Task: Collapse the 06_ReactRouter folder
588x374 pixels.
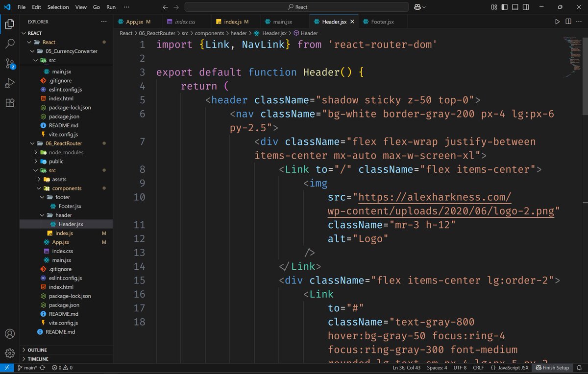Action: [x=64, y=143]
